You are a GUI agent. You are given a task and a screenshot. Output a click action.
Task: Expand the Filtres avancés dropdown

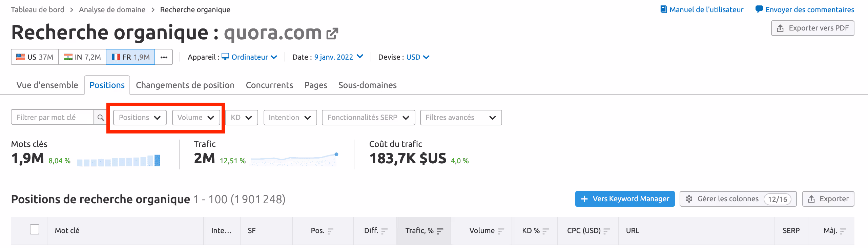[461, 118]
